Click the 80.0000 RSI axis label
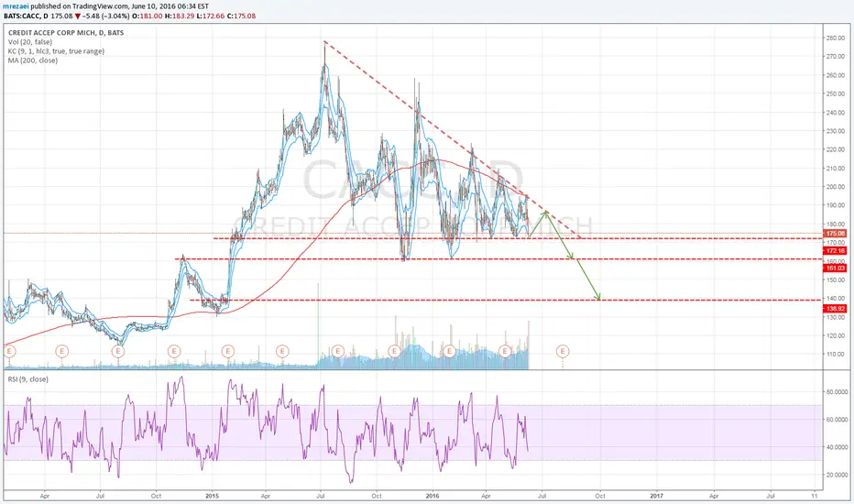This screenshot has height=504, width=854. click(838, 392)
